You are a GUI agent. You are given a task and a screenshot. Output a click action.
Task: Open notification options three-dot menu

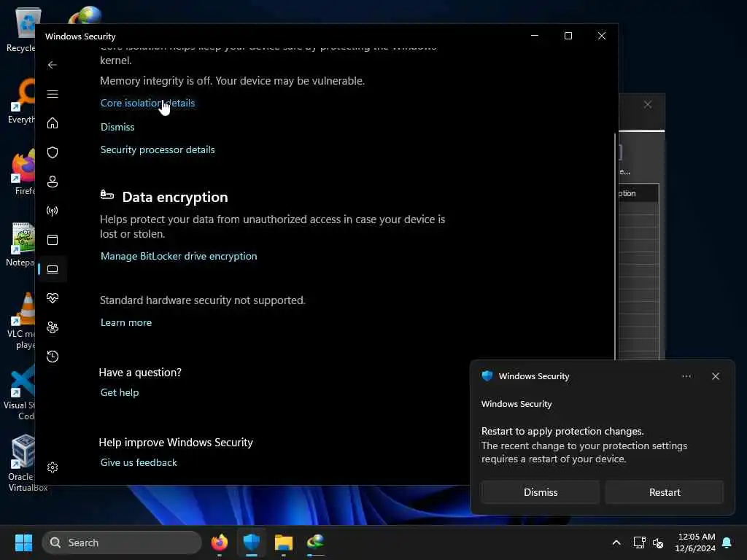point(686,376)
